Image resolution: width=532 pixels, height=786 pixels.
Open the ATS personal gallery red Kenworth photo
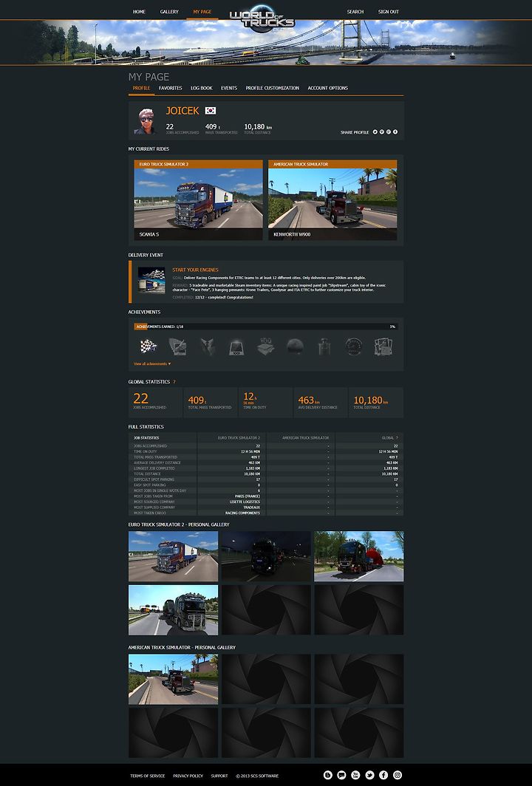click(x=173, y=679)
